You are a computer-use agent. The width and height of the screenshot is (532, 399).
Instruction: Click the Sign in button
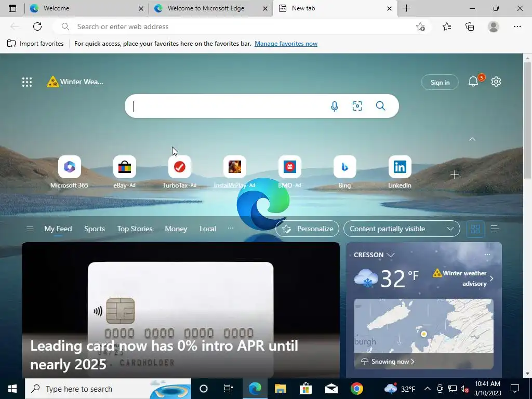pos(440,82)
